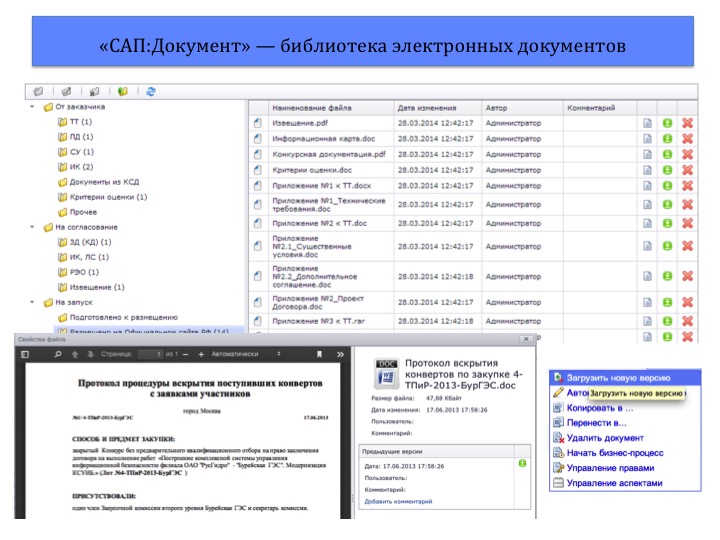720x540 pixels.
Task: Delete Приложение №2 к ТТ.doc
Action: point(687,223)
